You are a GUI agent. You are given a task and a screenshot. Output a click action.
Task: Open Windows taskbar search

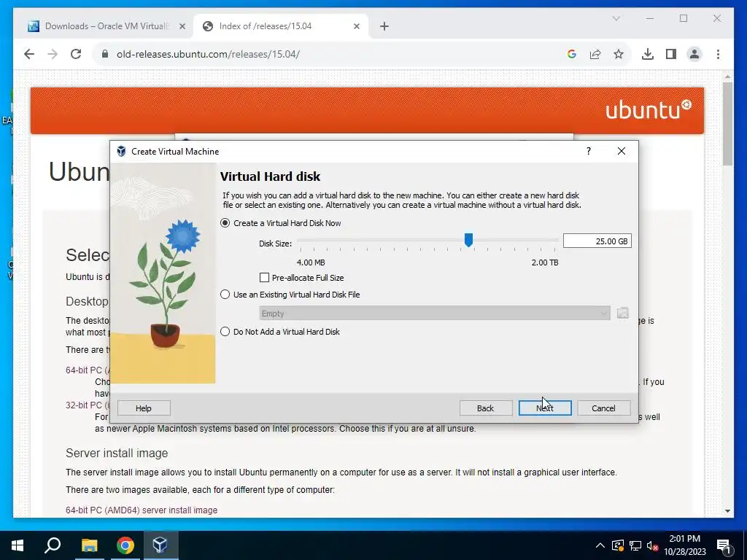[x=53, y=545]
